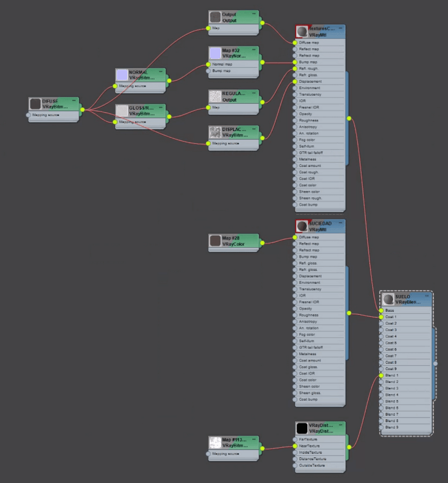Collapse the REGULA node with its minus button

254,93
